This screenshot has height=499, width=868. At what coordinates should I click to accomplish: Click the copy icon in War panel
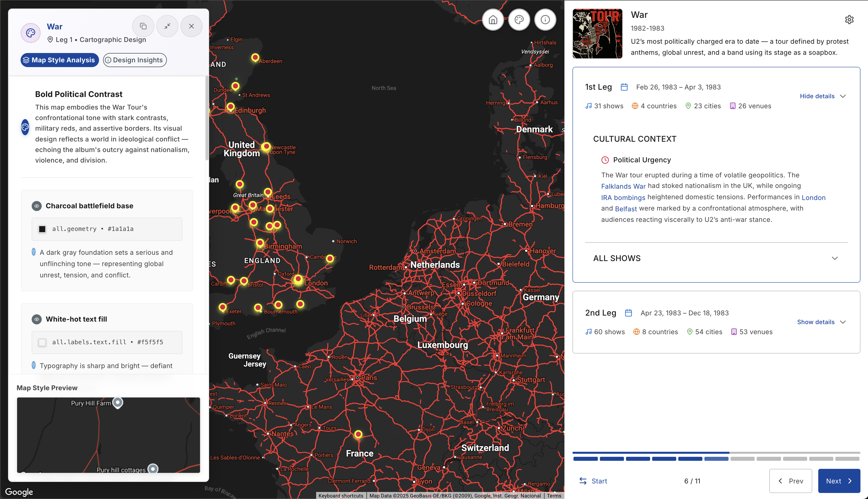click(143, 26)
